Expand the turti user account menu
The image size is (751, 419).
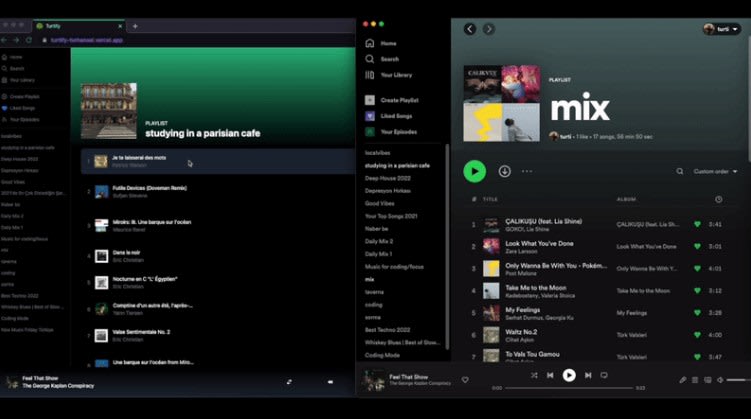pyautogui.click(x=721, y=29)
